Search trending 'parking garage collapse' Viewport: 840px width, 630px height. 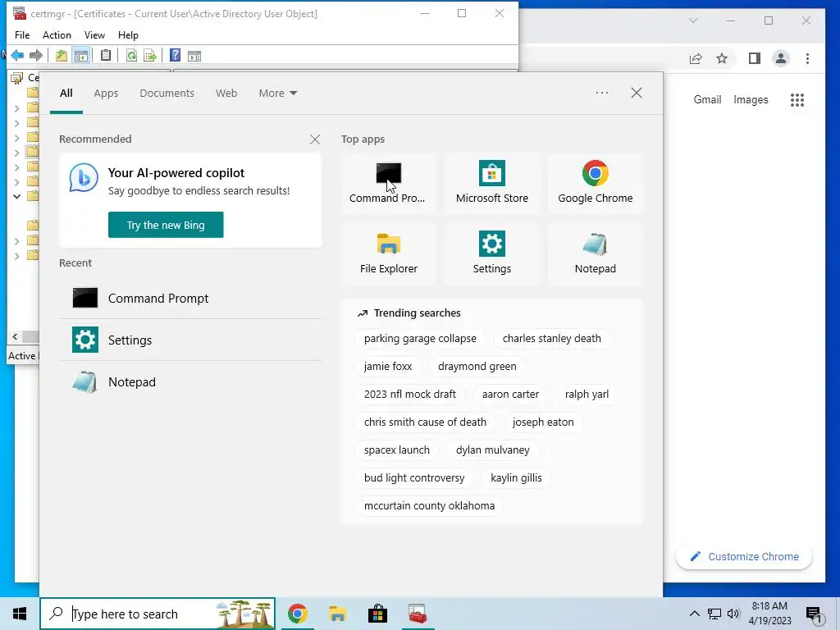(420, 339)
